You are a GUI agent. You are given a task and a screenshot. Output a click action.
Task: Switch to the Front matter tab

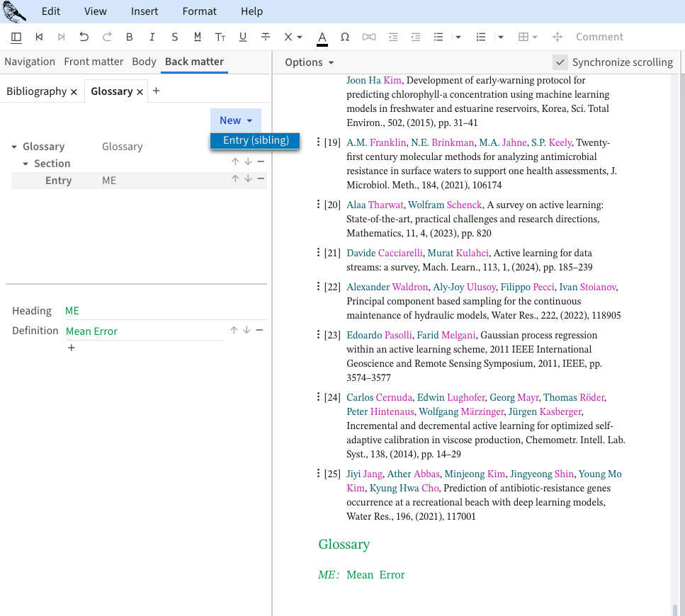[94, 62]
